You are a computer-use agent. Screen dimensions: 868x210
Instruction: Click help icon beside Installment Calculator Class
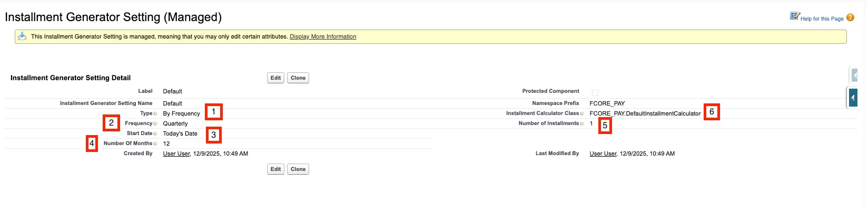(581, 113)
